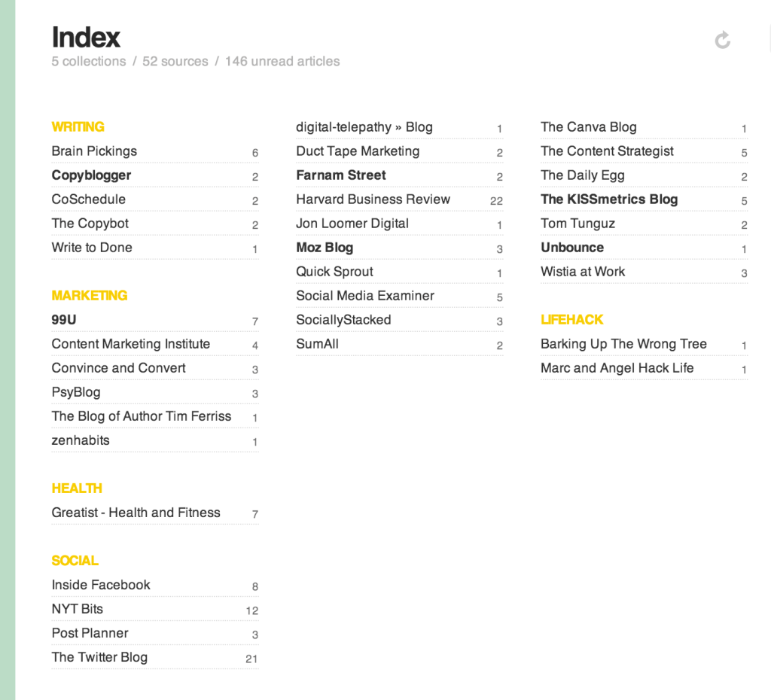
Task: Open the Copyblogger feed
Action: tap(91, 175)
